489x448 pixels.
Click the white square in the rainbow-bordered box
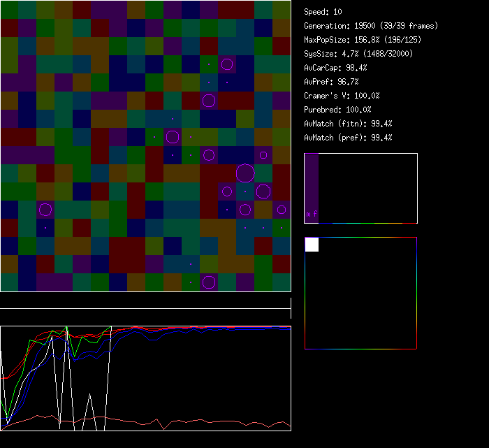coord(312,245)
